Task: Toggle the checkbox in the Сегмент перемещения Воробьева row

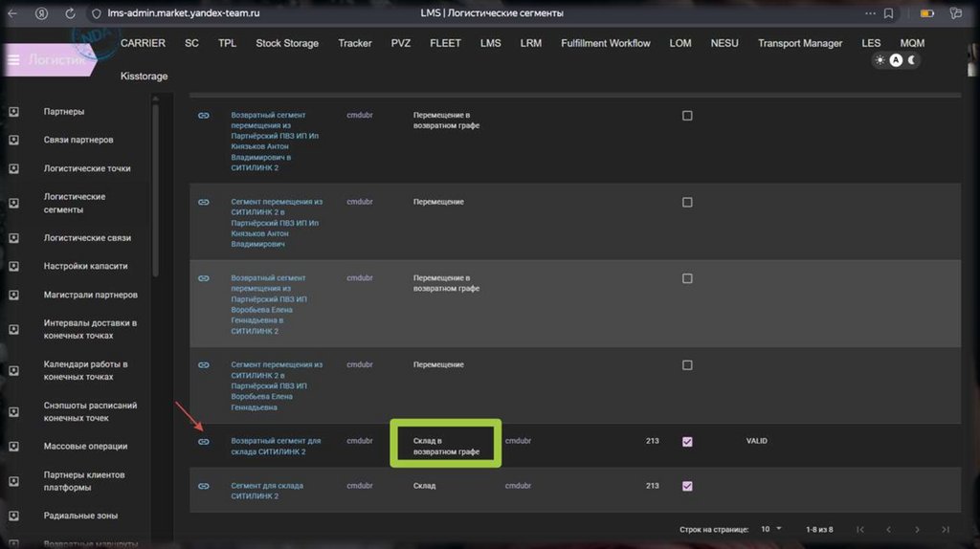Action: click(687, 365)
